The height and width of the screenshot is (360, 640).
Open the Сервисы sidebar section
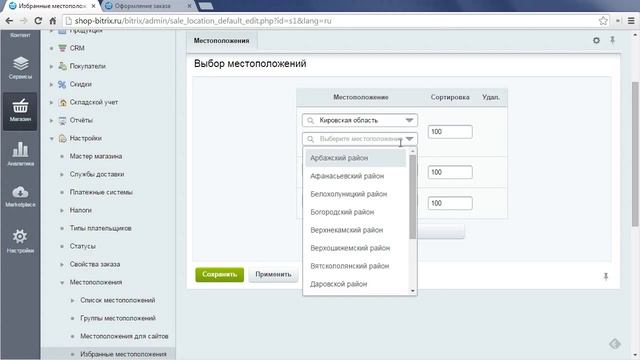click(x=20, y=68)
